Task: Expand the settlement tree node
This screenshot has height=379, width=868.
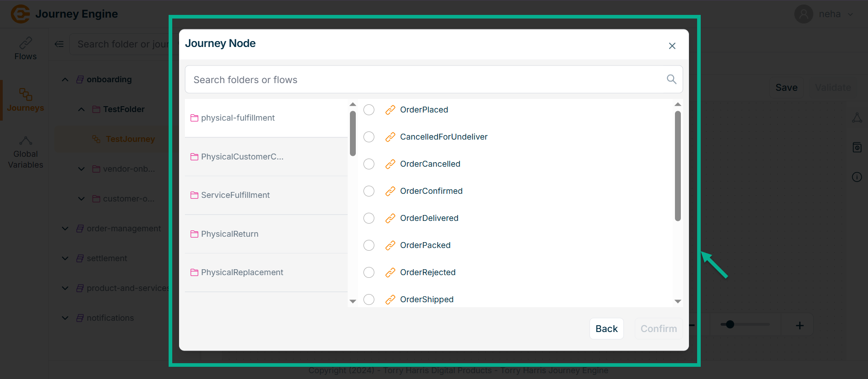Action: [x=65, y=258]
